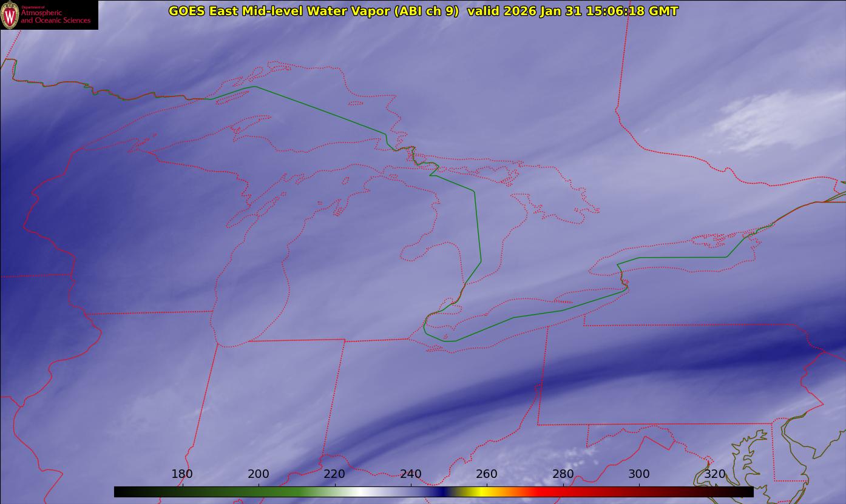Select the 180 label on the colorbar

pos(182,474)
